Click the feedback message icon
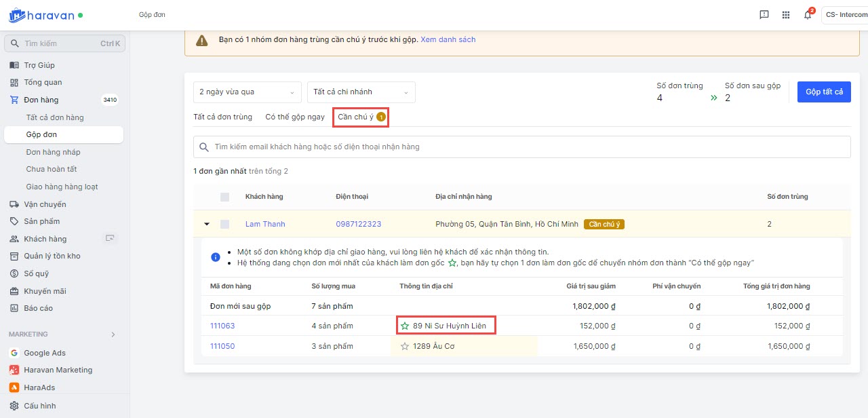 coord(764,15)
